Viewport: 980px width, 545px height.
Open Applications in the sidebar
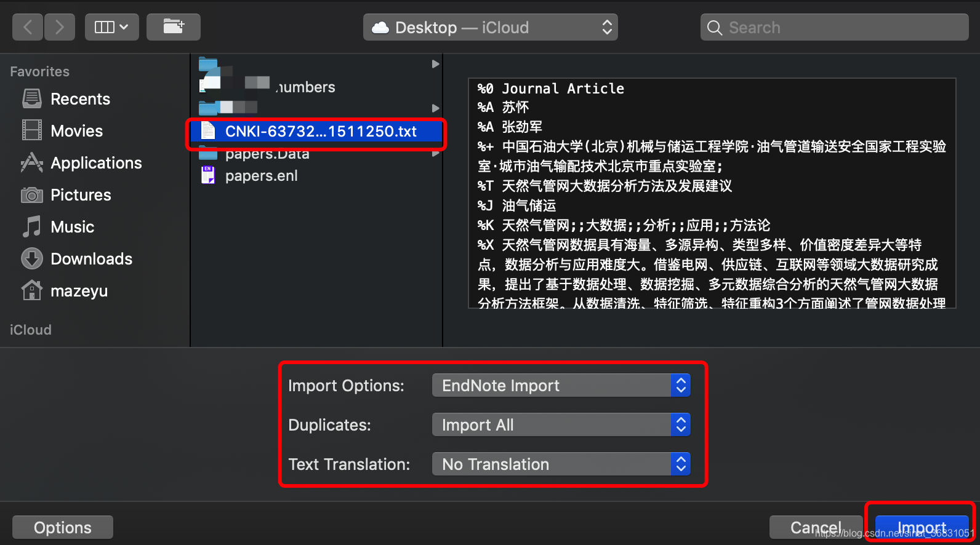coord(96,163)
